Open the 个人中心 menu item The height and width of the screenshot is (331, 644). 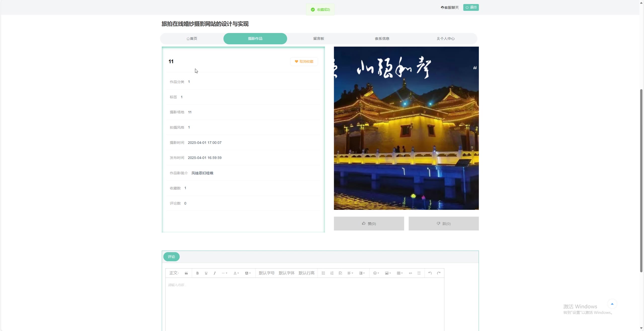click(446, 39)
